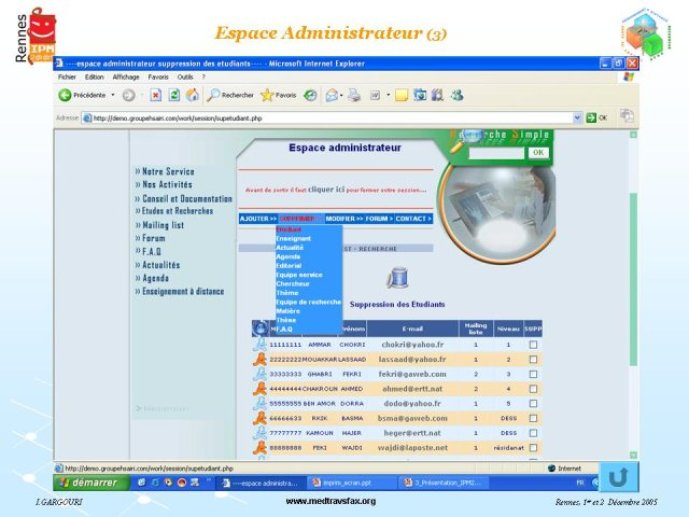
Task: Select Equipe de recherche menu entry
Action: 308,302
